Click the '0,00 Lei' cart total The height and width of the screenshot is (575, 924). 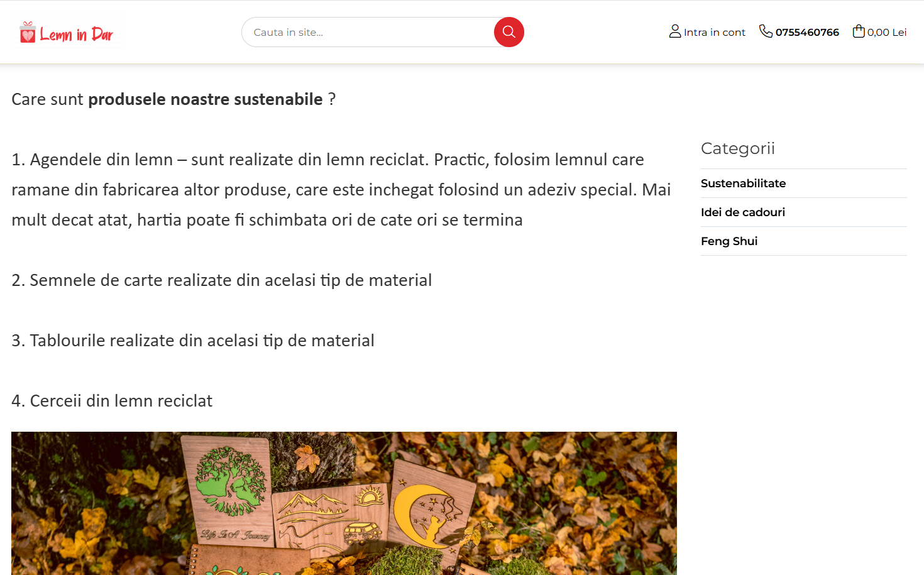(x=887, y=32)
